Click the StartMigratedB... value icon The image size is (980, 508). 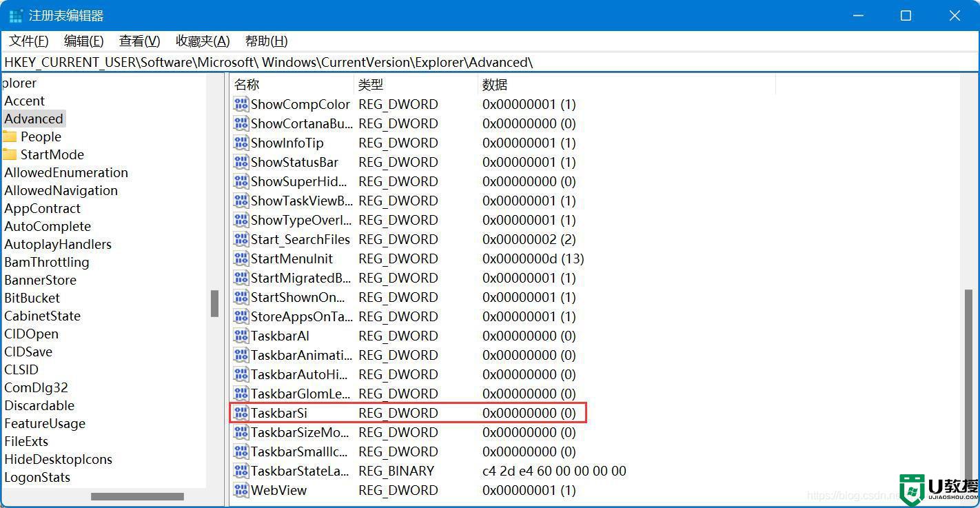[x=241, y=278]
